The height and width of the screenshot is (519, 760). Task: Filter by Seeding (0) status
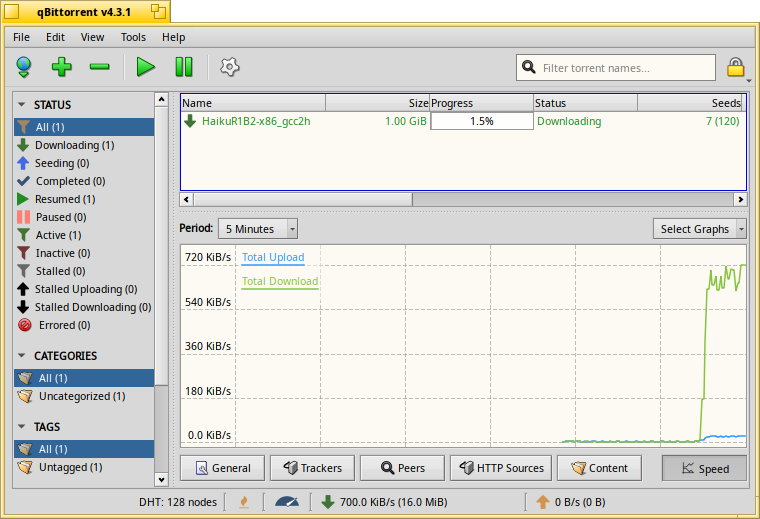[x=84, y=163]
